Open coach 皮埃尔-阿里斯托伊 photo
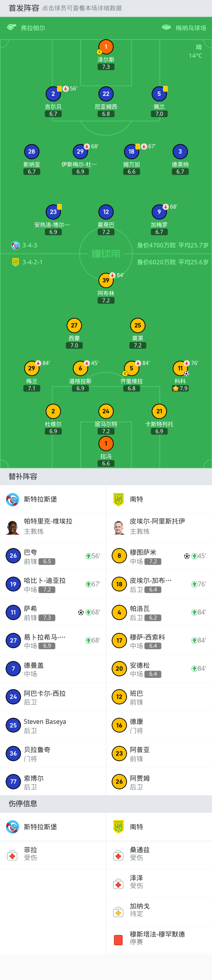This screenshot has width=212, height=980. pyautogui.click(x=119, y=527)
